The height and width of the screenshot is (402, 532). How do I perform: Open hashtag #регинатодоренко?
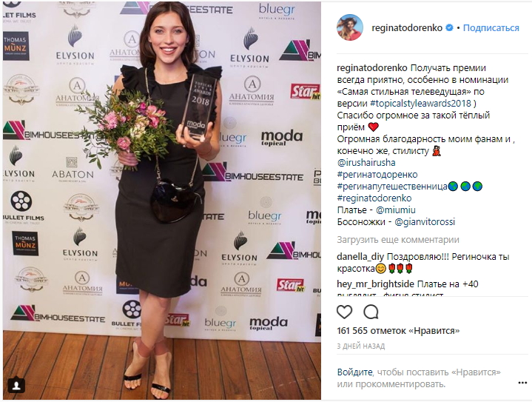click(377, 175)
